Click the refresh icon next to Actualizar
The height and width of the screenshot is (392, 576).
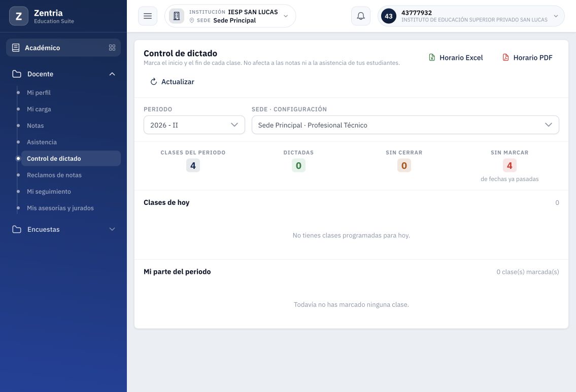(x=154, y=82)
